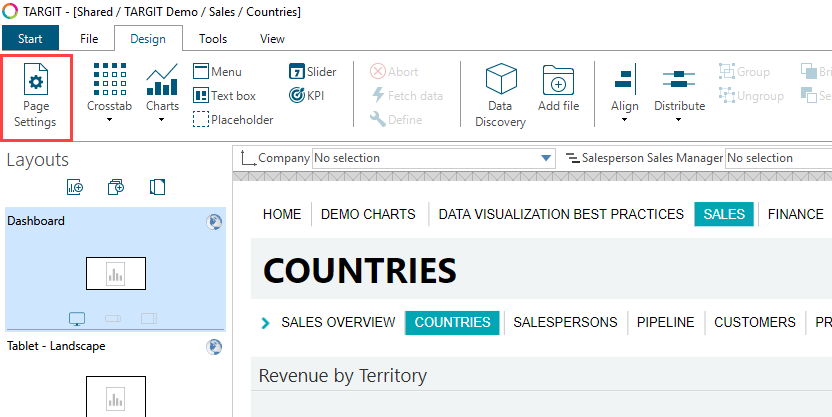The height and width of the screenshot is (417, 832).
Task: Expand the Distribute dropdown arrow
Action: click(x=679, y=120)
